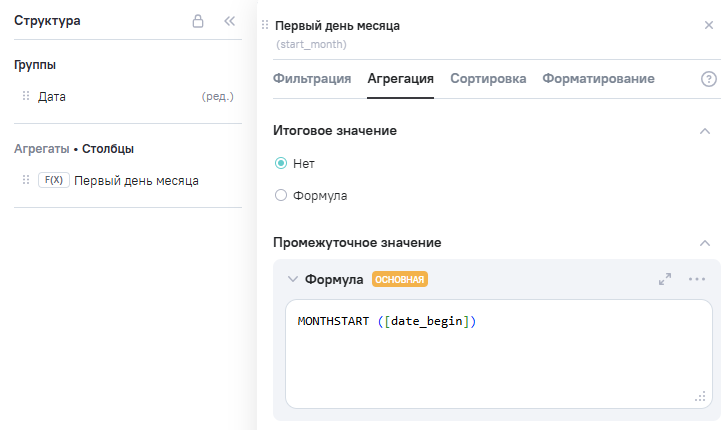Click drag handle next to the panel title

[x=265, y=25]
